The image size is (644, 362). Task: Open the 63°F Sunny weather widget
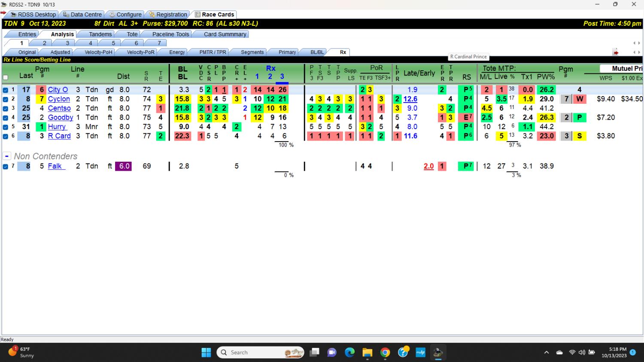click(21, 352)
